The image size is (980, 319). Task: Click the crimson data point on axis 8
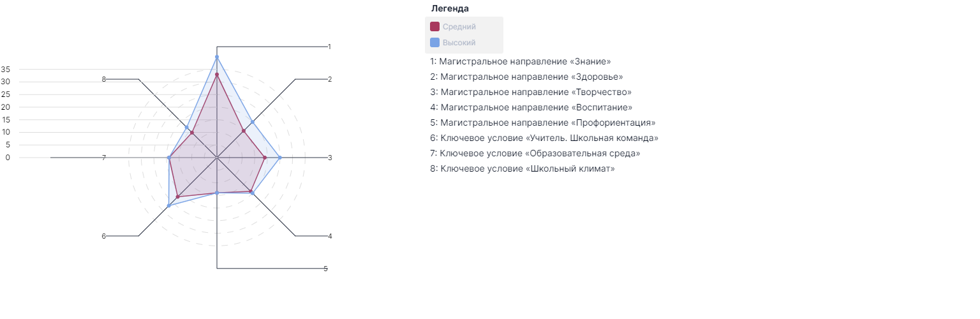(x=191, y=133)
